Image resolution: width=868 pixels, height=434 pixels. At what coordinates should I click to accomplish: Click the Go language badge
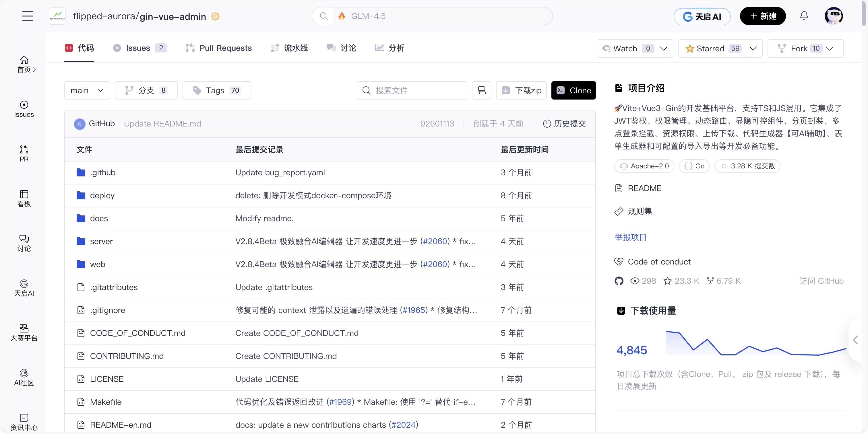(x=694, y=166)
